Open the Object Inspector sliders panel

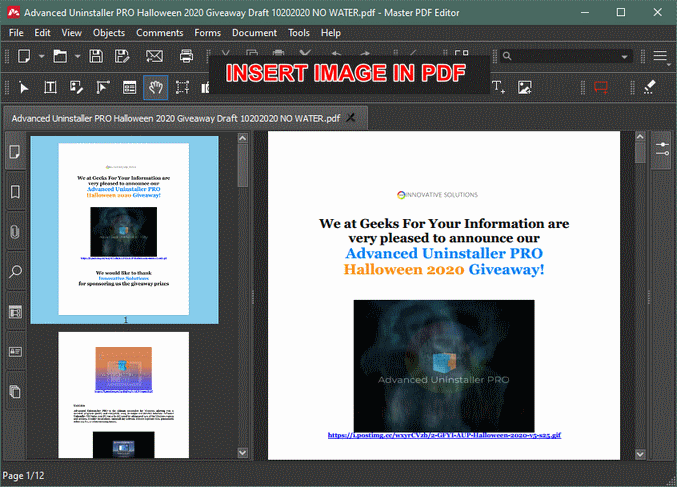tap(662, 149)
